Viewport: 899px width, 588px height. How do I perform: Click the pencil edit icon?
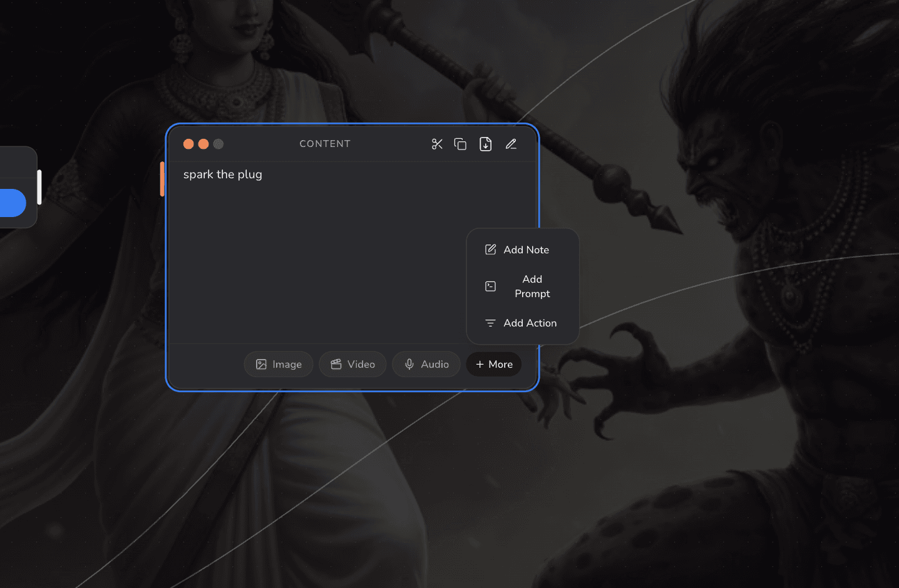(x=511, y=144)
